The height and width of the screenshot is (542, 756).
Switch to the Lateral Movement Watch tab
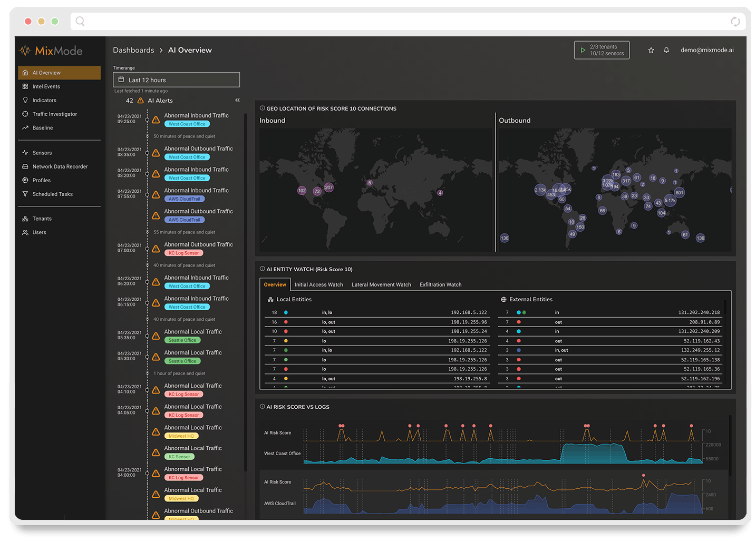(381, 284)
